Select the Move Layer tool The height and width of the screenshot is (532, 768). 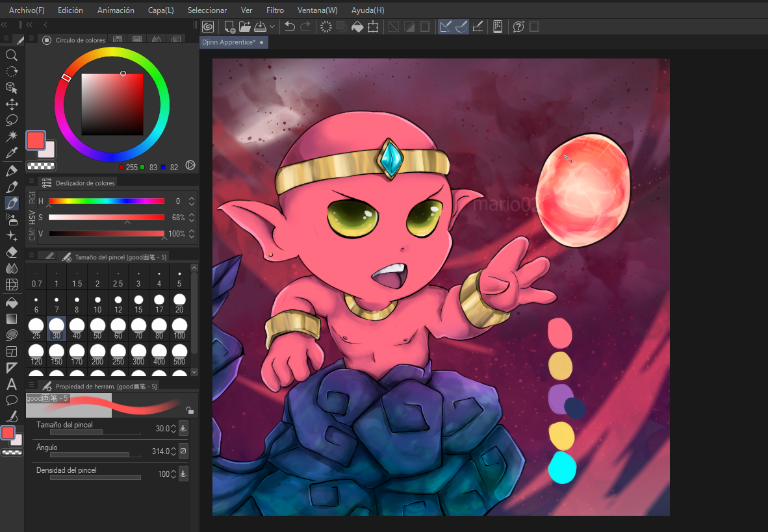click(x=11, y=104)
